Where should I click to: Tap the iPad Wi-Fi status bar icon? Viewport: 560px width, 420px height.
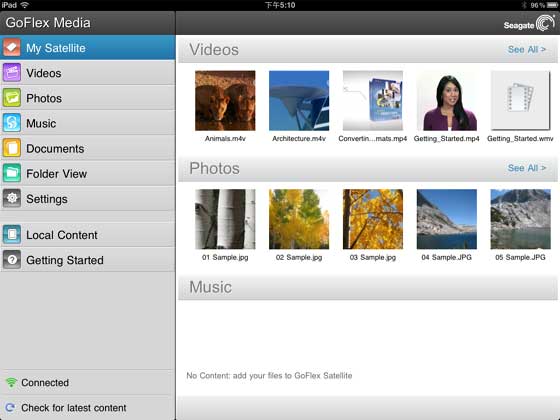click(x=25, y=5)
